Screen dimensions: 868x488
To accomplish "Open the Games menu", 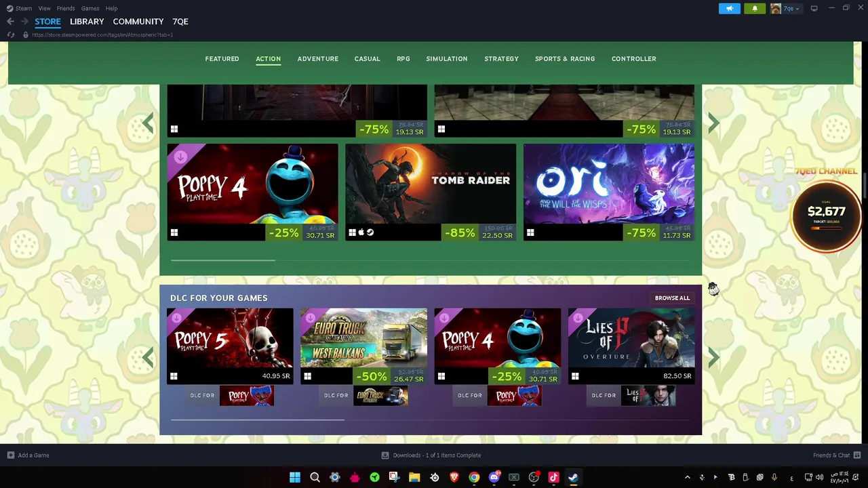I will [x=90, y=8].
